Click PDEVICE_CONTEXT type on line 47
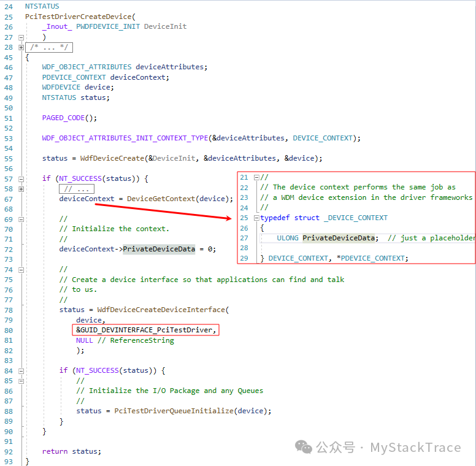Viewport: 476px width, 466px height. point(74,77)
